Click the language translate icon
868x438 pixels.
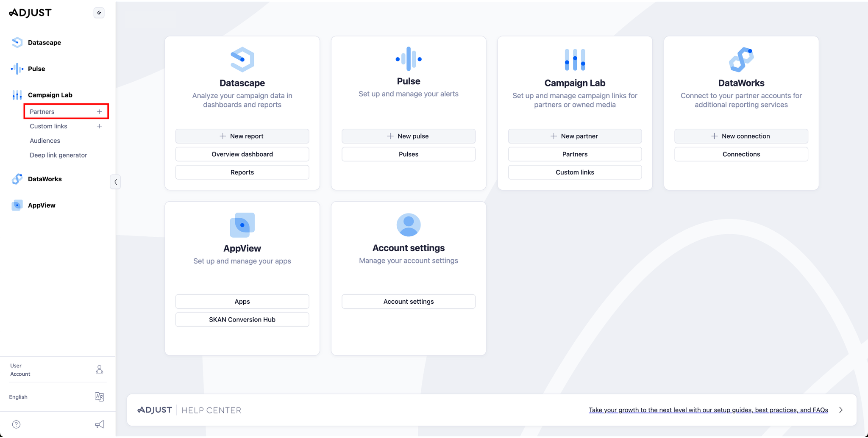coord(99,397)
